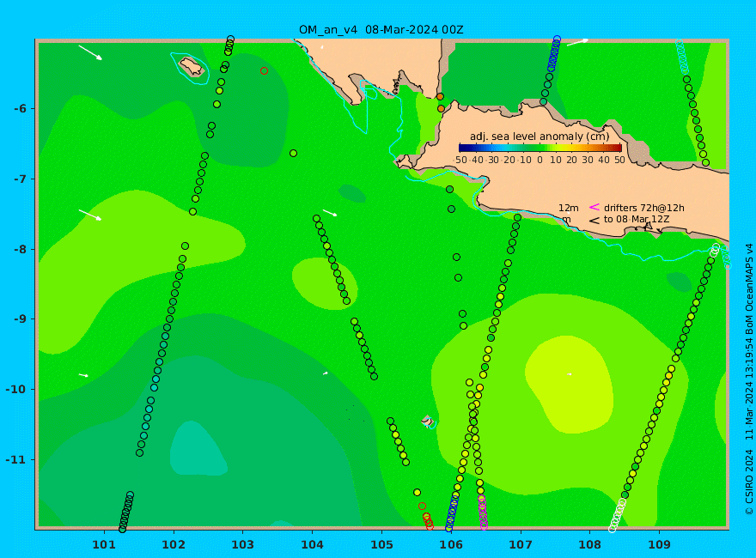Click longitude tick label '106'
The width and height of the screenshot is (756, 558).
pos(451,545)
